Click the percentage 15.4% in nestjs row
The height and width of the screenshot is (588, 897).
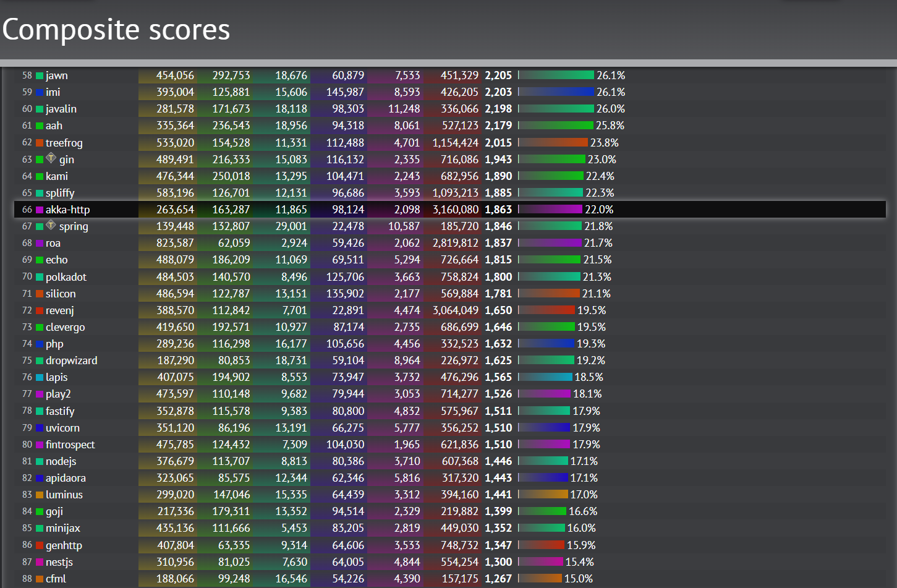click(580, 562)
